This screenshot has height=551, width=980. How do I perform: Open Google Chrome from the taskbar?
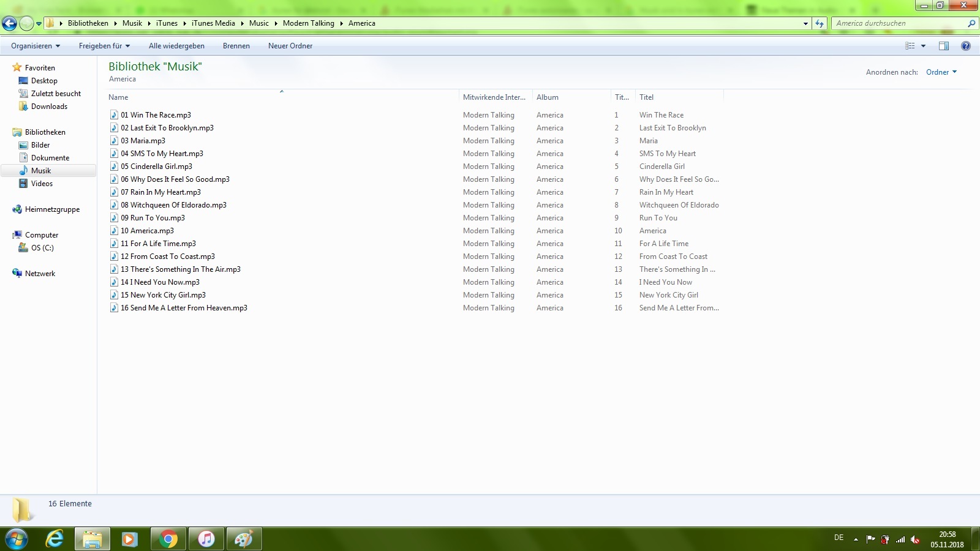point(168,539)
